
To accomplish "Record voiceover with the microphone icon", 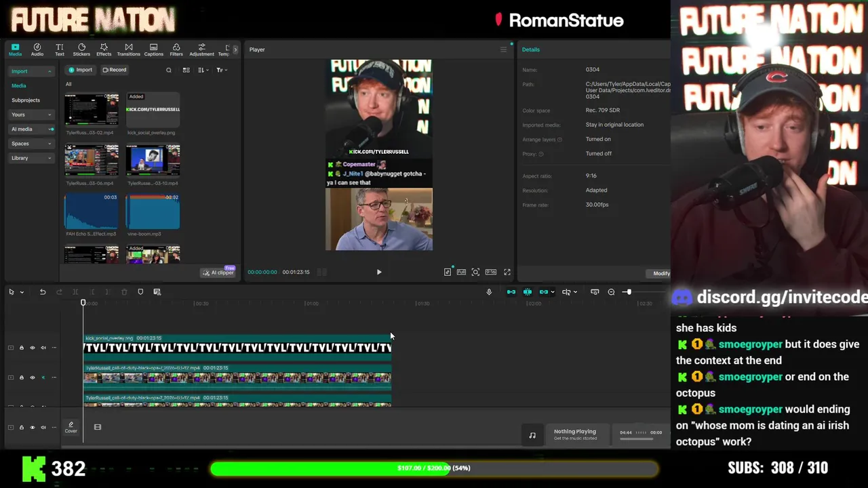I will pyautogui.click(x=489, y=292).
